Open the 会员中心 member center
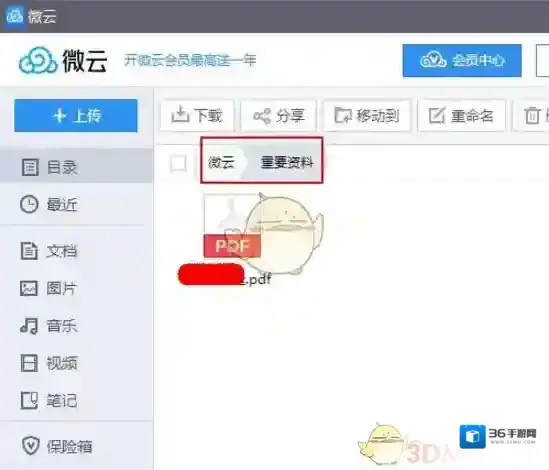 pos(462,61)
